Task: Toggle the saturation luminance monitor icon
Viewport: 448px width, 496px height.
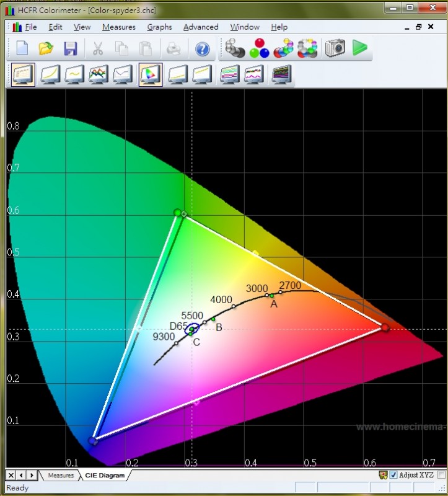Action: 229,74
